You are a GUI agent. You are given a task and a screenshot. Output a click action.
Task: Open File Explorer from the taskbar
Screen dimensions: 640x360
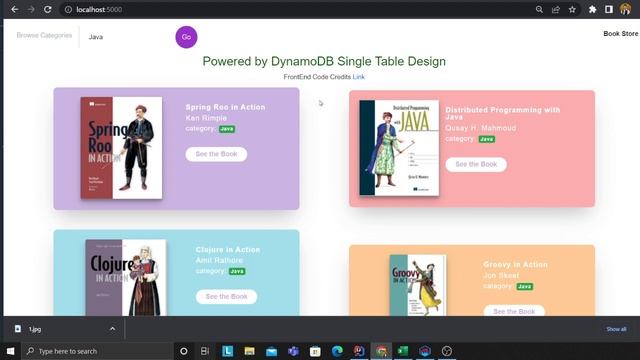point(249,351)
